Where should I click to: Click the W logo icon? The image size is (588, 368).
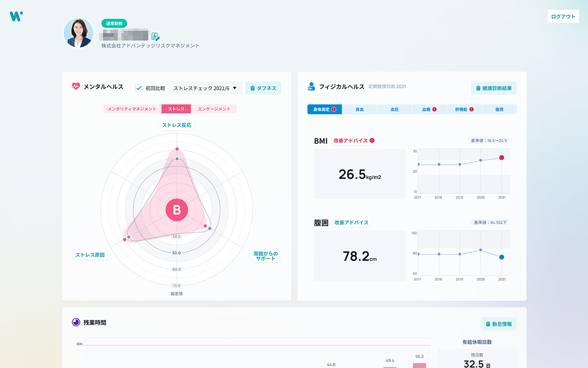(16, 16)
